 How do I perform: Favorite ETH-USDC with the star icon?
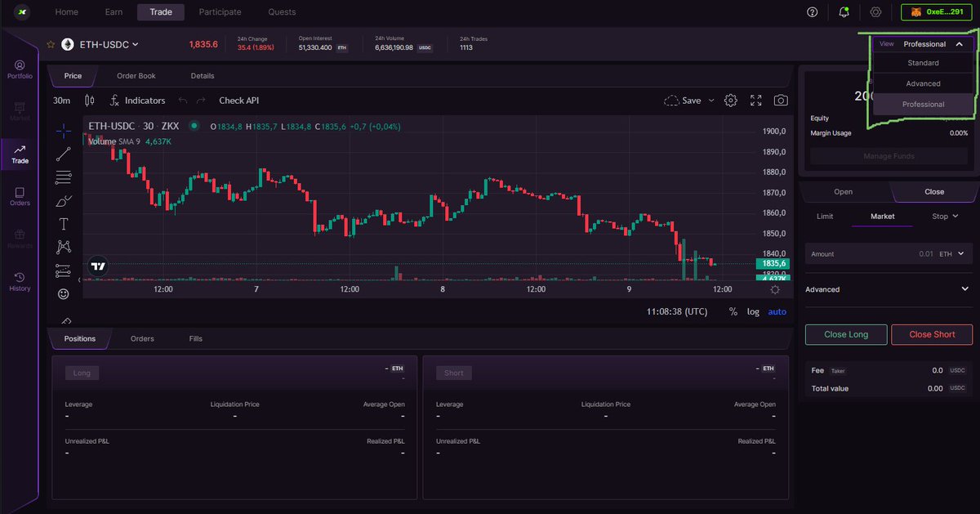pos(51,44)
